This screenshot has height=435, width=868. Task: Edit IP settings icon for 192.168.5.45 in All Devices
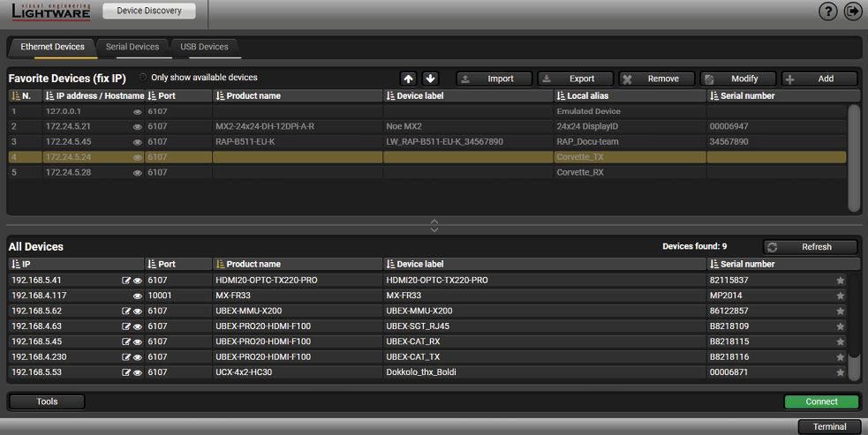(126, 342)
